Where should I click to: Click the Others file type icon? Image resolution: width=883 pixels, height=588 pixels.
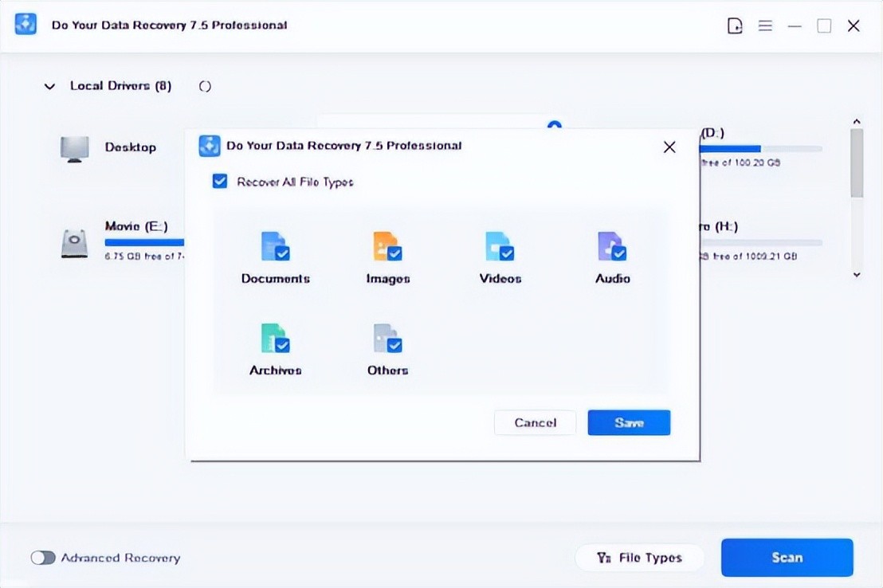coord(387,339)
